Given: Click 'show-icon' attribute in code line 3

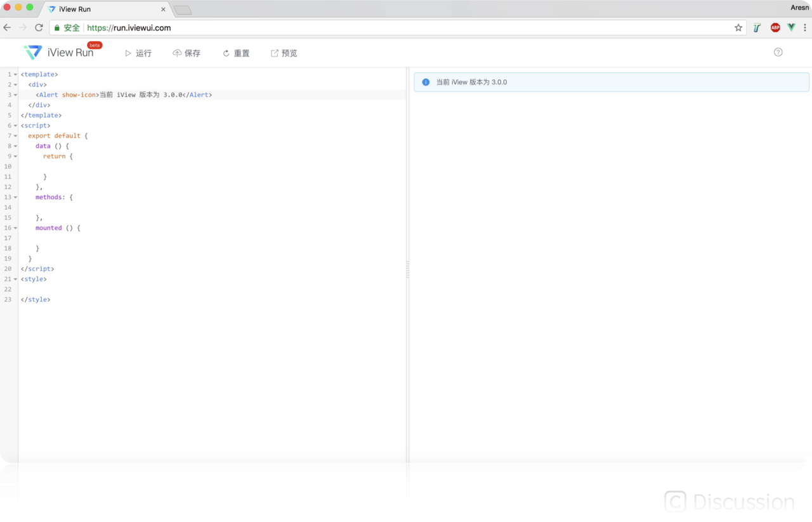Looking at the screenshot, I should click(x=79, y=95).
